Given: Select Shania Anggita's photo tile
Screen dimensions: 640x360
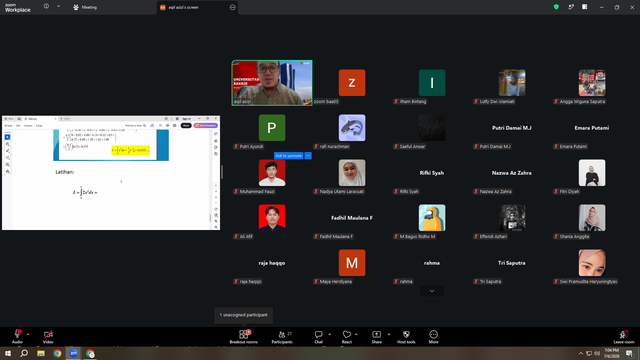Looking at the screenshot, I should coord(592,218).
